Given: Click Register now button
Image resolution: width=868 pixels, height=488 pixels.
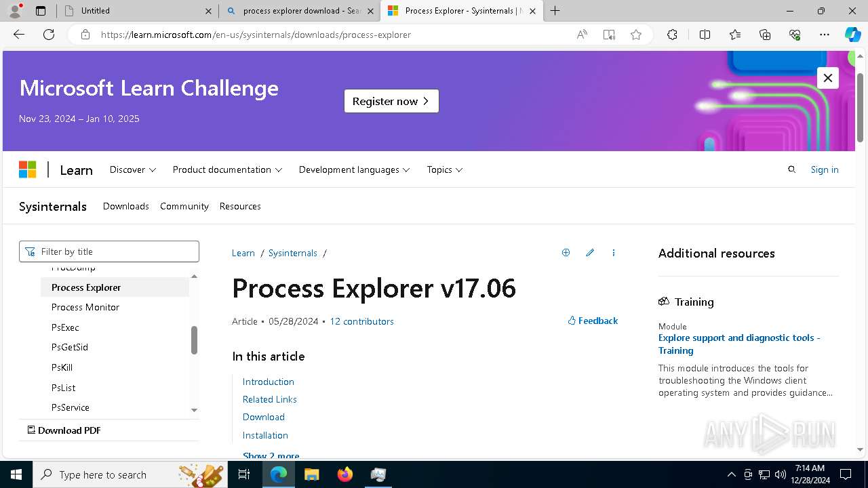Looking at the screenshot, I should pyautogui.click(x=391, y=101).
